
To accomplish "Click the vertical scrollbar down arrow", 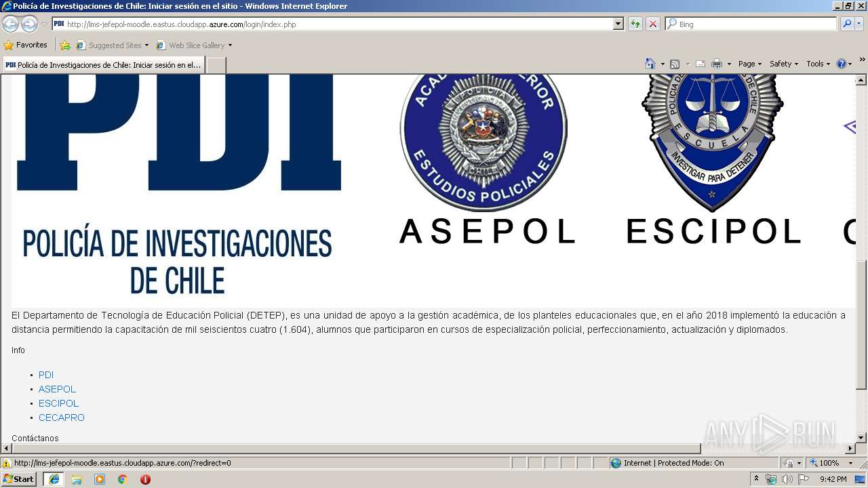I will coord(861,438).
